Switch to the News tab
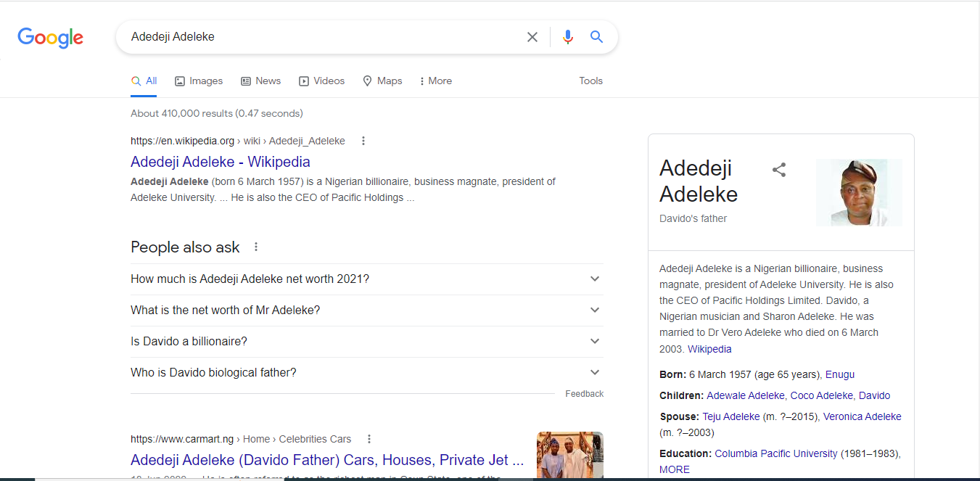The height and width of the screenshot is (481, 980). (261, 81)
